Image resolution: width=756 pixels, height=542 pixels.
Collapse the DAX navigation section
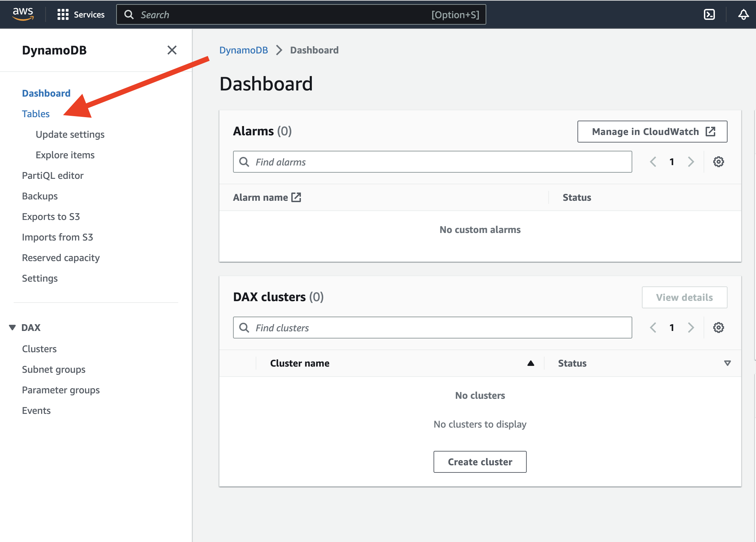point(12,328)
